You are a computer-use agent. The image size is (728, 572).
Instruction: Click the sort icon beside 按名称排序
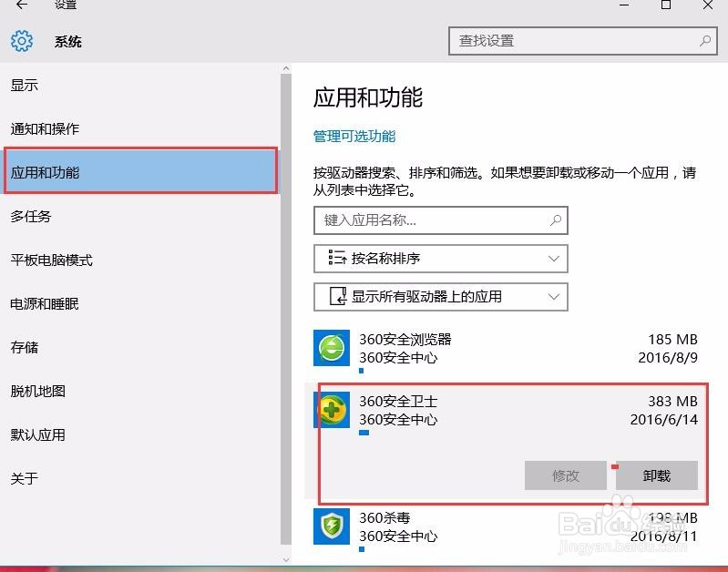pyautogui.click(x=337, y=257)
